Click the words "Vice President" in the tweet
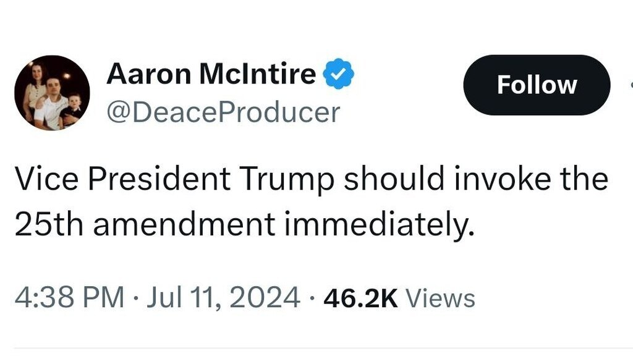Screen dimensions: 633x364 tap(122, 180)
